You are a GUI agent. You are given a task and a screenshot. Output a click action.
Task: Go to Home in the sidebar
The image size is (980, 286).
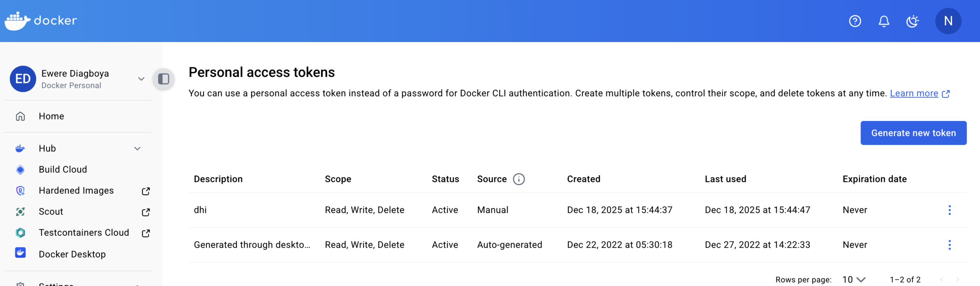point(51,116)
